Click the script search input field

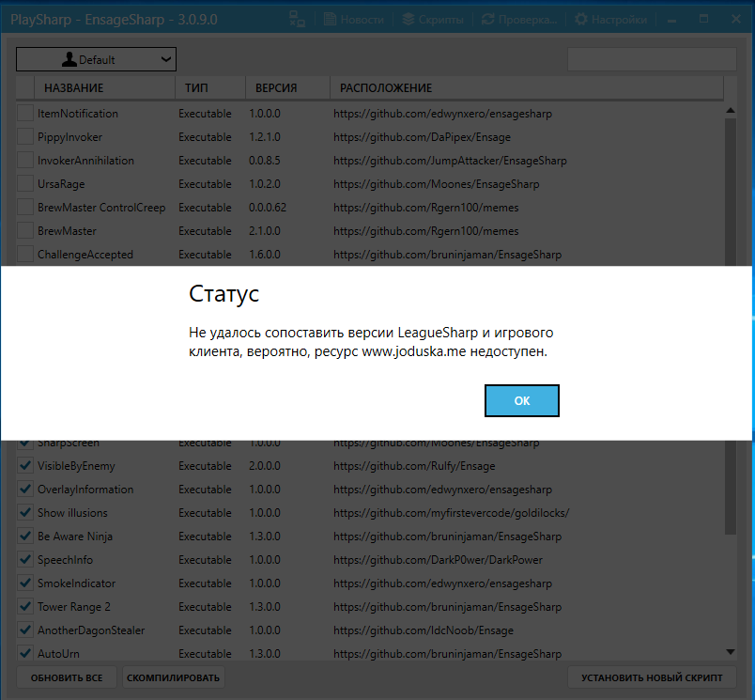[652, 59]
